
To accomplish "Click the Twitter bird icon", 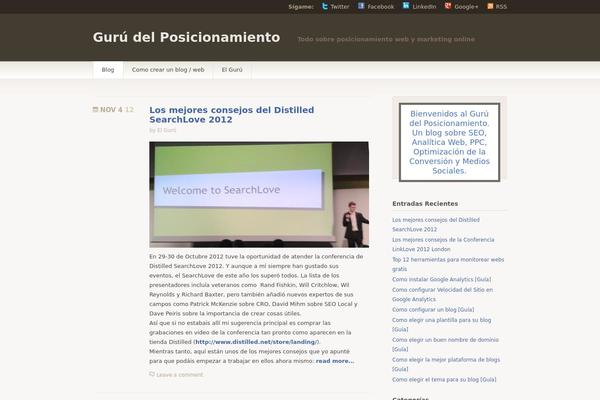I will point(325,6).
